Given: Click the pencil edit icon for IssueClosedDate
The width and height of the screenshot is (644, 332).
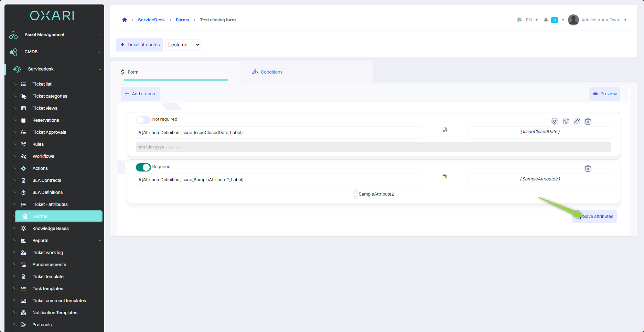Looking at the screenshot, I should click(577, 121).
